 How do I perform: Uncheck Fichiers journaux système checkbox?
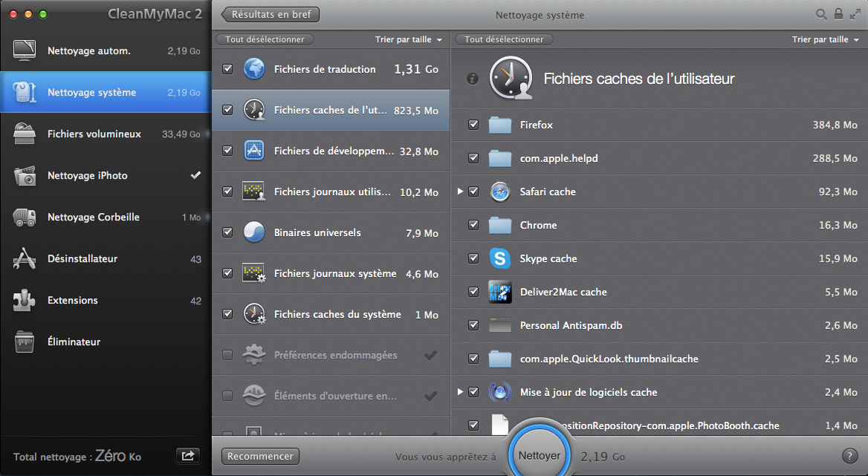click(x=227, y=273)
